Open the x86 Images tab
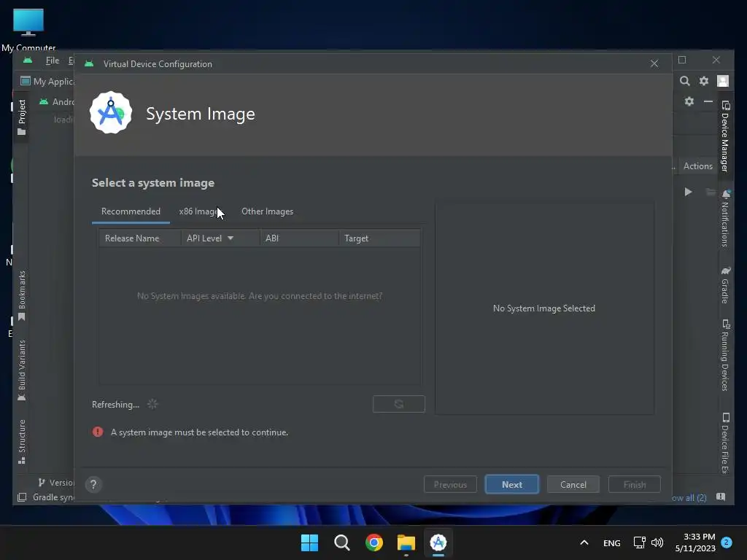The image size is (747, 560). pyautogui.click(x=200, y=211)
